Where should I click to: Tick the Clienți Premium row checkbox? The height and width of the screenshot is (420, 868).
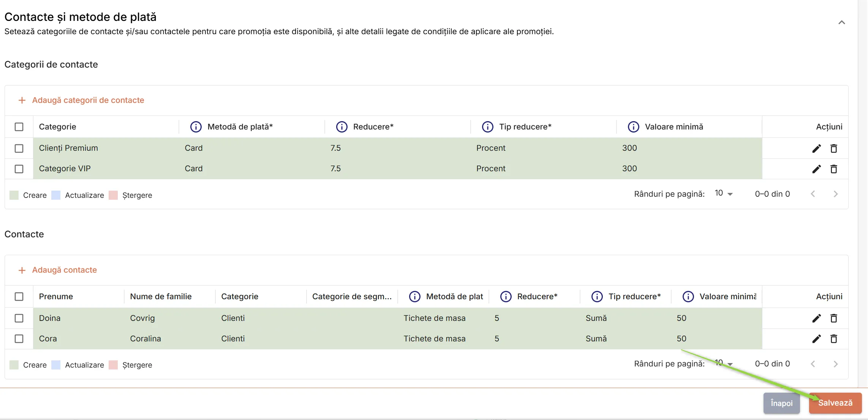(x=19, y=148)
